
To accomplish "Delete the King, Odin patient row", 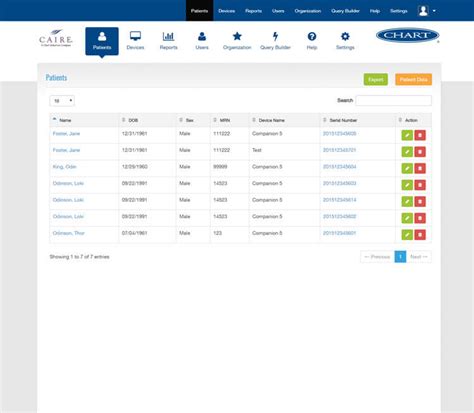I will (420, 168).
